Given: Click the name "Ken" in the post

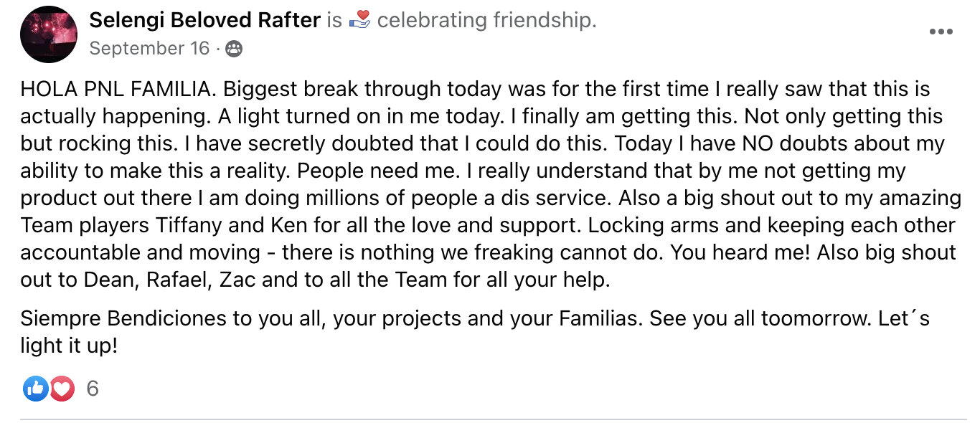Looking at the screenshot, I should click(x=290, y=225).
